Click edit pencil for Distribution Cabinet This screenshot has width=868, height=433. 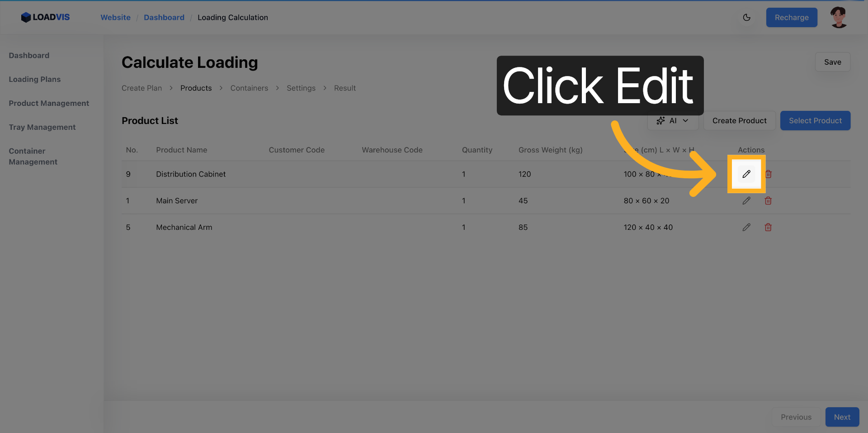(746, 174)
